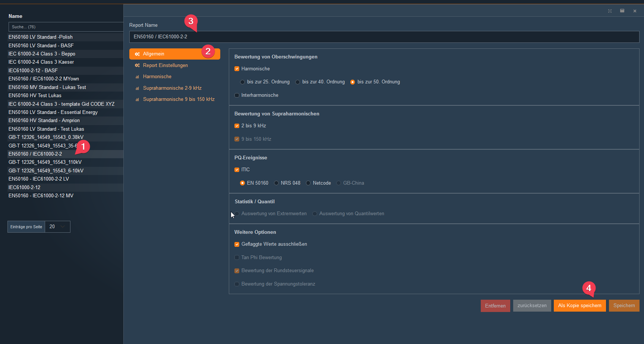The height and width of the screenshot is (344, 644).
Task: Switch to Supraharmonische 2-9 kHz section
Action: 172,88
